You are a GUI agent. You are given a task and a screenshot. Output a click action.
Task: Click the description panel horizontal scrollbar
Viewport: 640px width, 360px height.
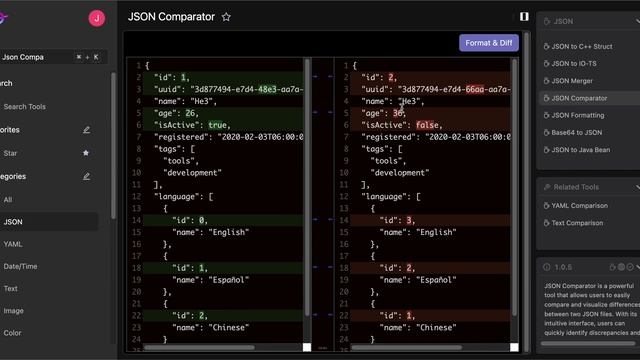588,343
